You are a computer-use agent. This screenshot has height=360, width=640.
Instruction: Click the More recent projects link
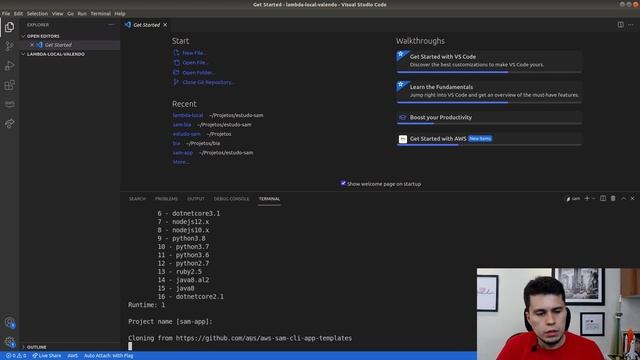coord(180,162)
